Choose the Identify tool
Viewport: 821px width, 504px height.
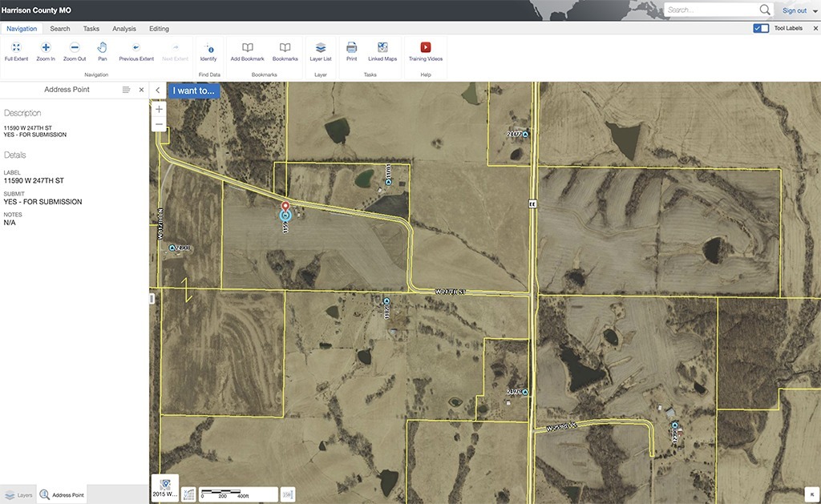[208, 51]
